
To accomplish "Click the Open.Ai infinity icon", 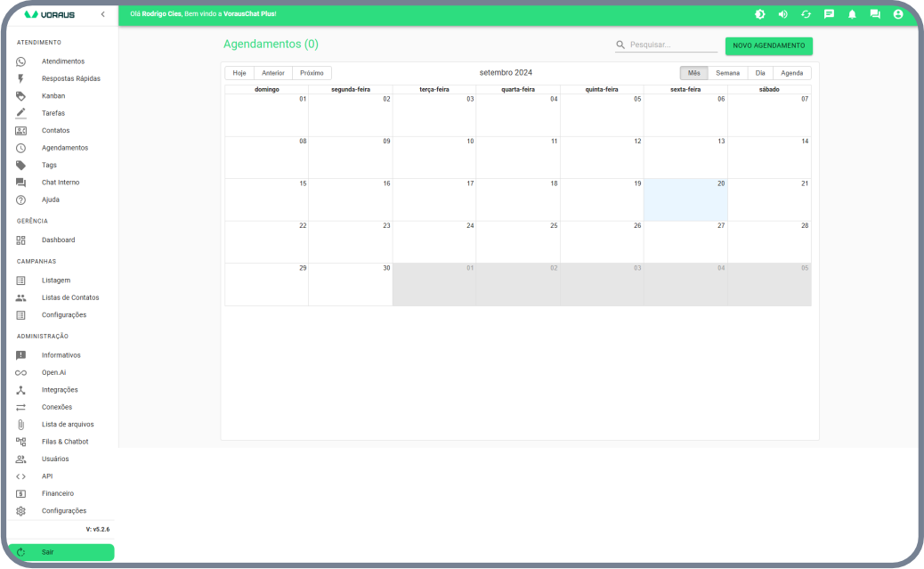I will click(20, 373).
